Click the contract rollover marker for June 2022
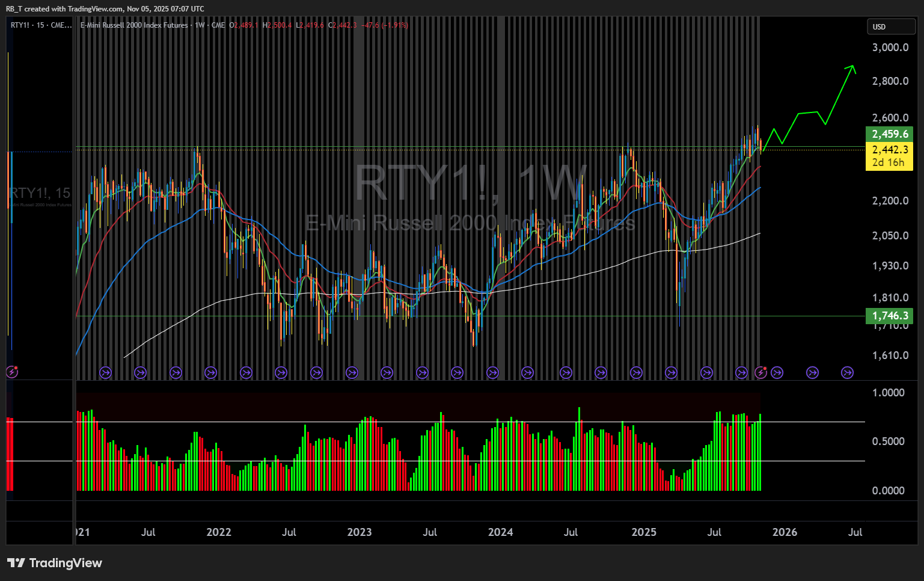The image size is (924, 581). point(281,373)
